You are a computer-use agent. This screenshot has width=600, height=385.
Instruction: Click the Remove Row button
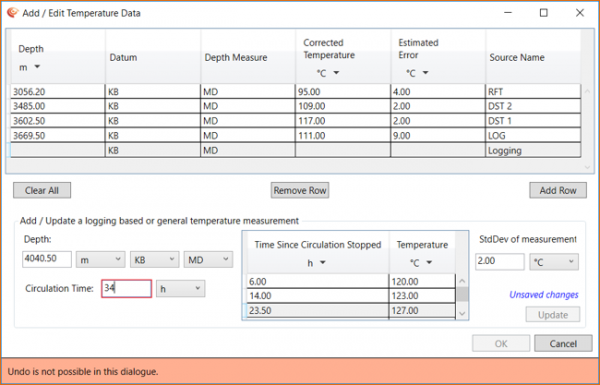coord(300,190)
